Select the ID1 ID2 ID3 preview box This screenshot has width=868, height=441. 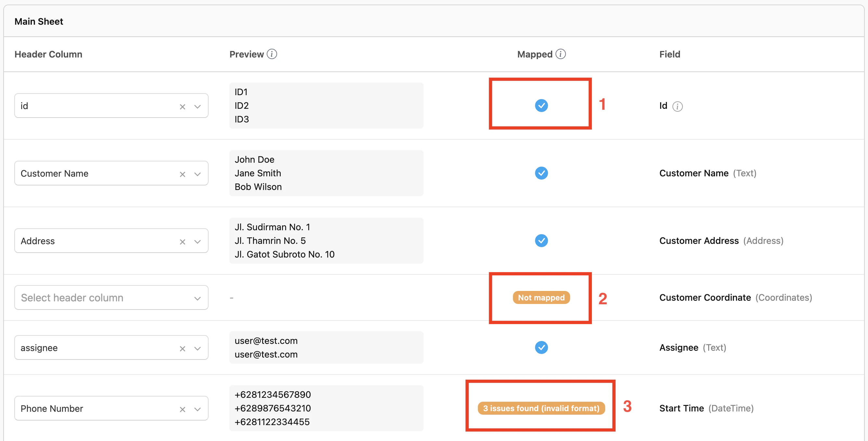point(326,106)
